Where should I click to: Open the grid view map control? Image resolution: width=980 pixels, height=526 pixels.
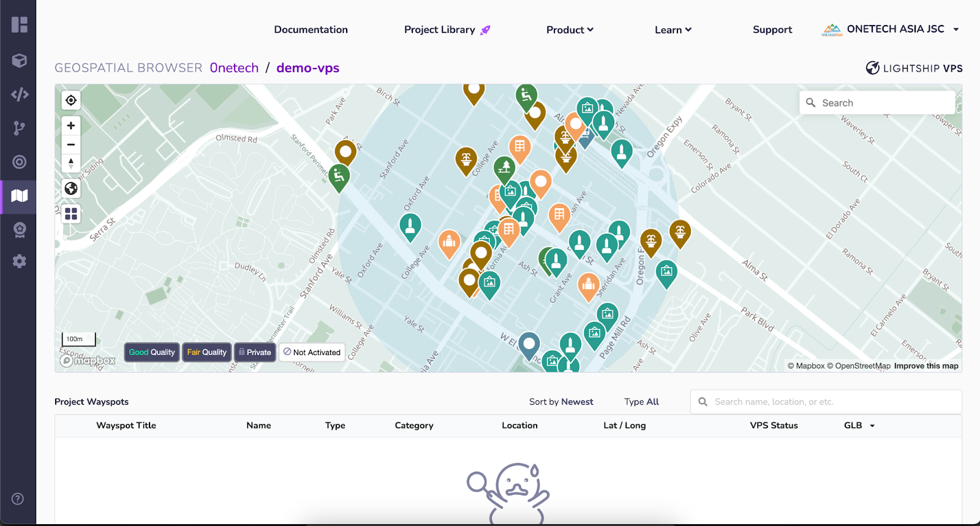click(x=71, y=214)
